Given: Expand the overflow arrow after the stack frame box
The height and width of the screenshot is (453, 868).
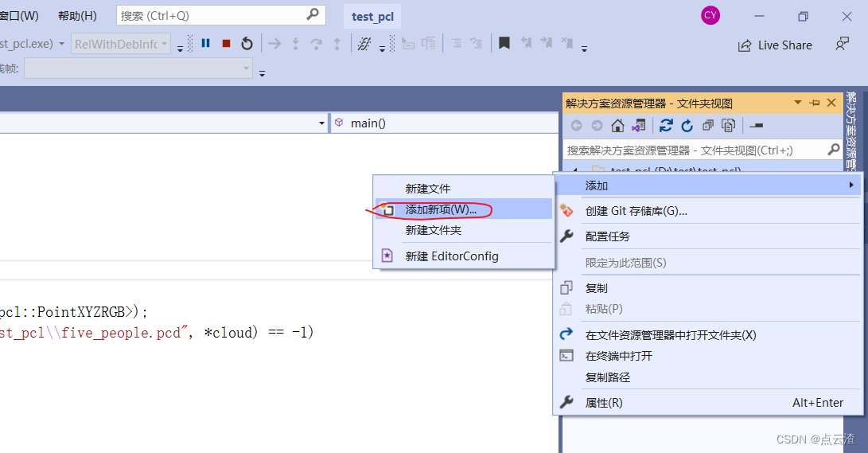Looking at the screenshot, I should tap(262, 74).
